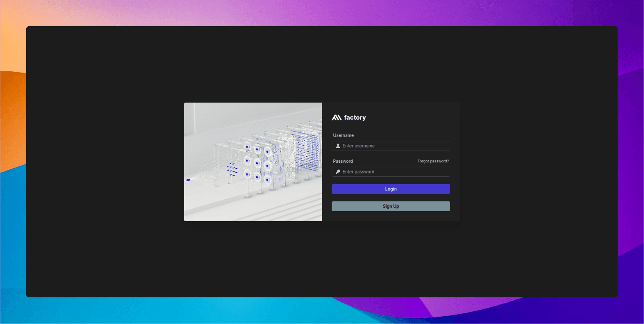Focus the Enter password input field

[391, 172]
